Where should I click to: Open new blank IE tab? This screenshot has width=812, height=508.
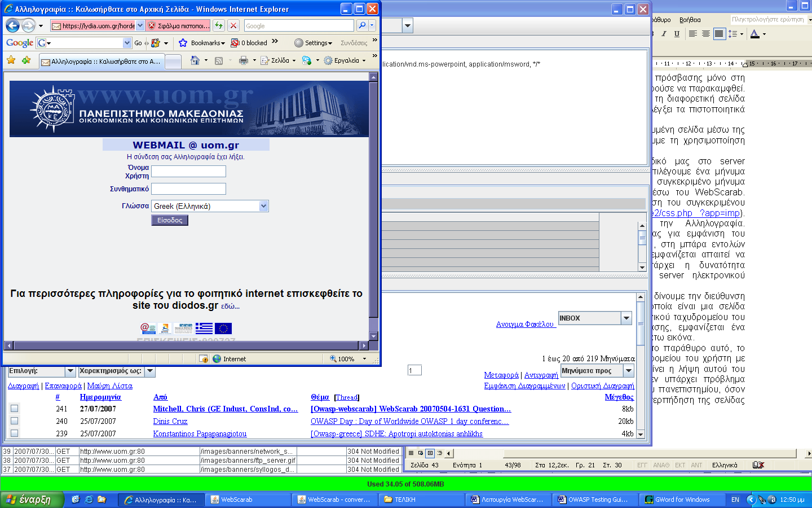pos(173,62)
